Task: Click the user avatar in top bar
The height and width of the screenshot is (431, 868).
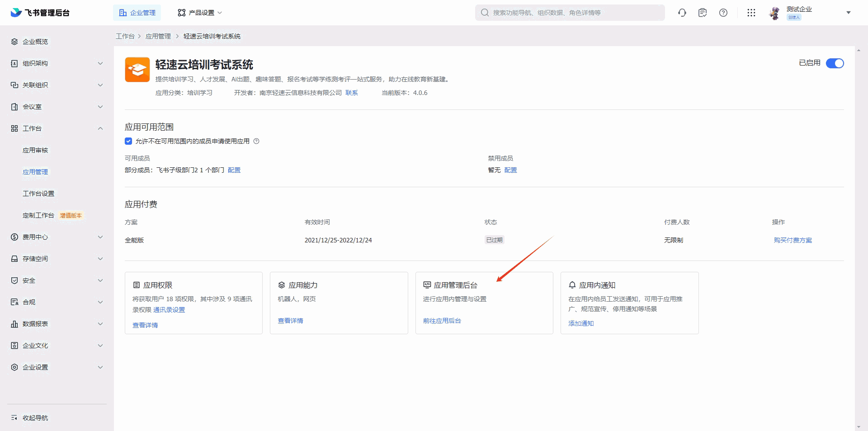Action: [775, 13]
